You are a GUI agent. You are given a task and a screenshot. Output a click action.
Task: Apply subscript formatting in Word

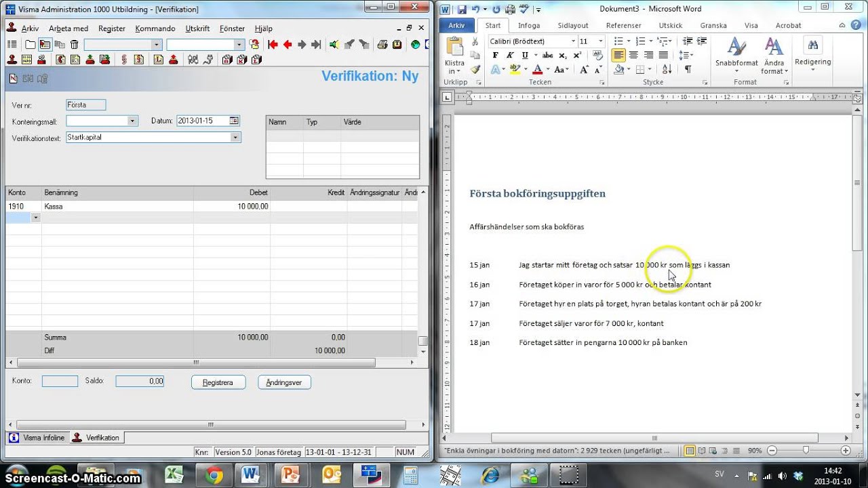pos(562,56)
